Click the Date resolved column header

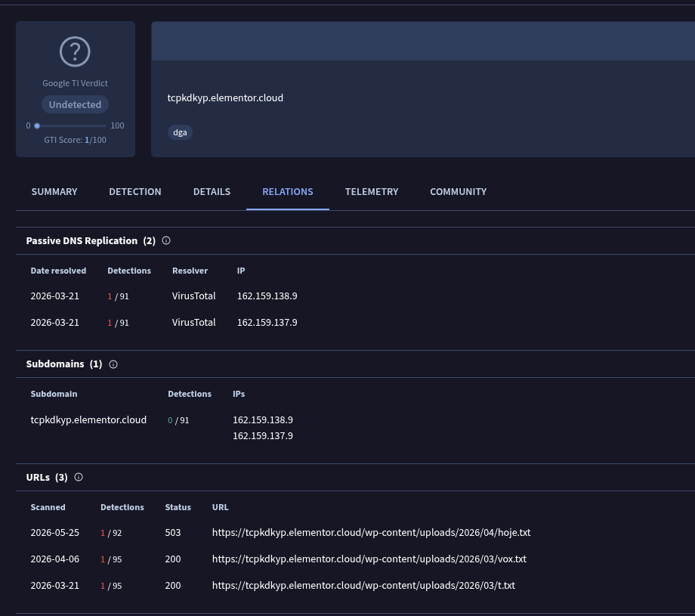58,271
